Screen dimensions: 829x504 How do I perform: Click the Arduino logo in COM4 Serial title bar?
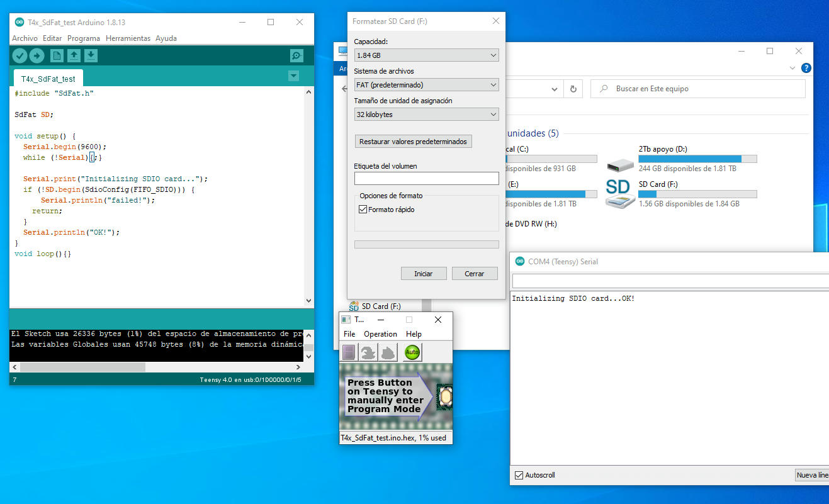[x=520, y=261]
